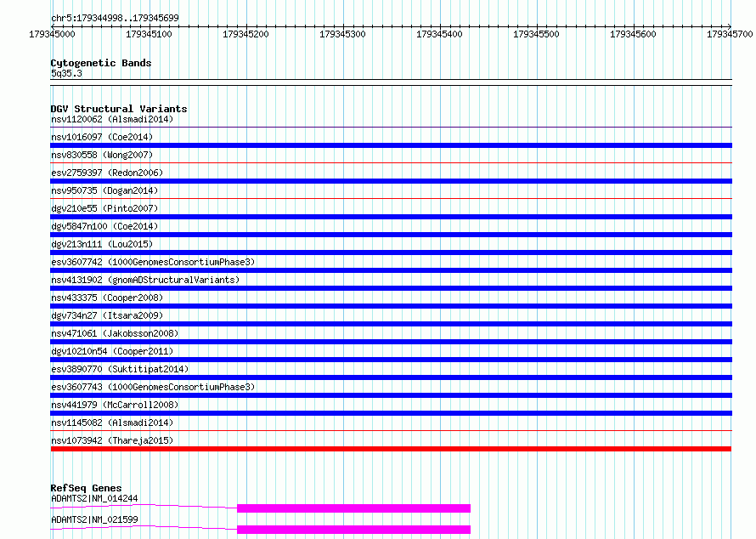756x539 pixels.
Task: Open transcript ADAMTS2|NM_014244 label
Action: tap(94, 498)
